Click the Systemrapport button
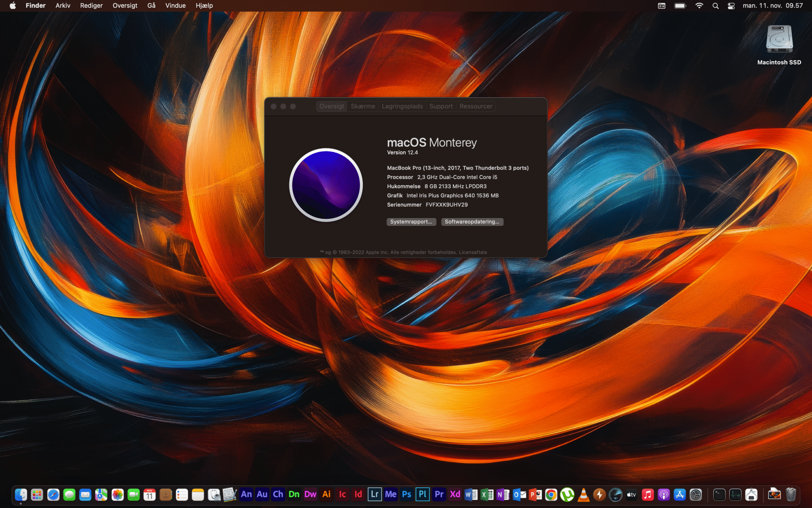 411,222
